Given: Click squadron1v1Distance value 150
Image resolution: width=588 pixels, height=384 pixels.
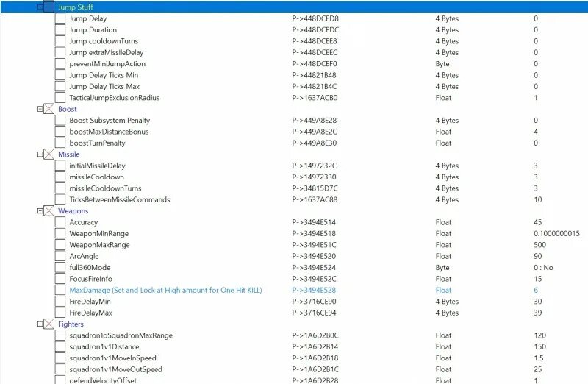Looking at the screenshot, I should (x=540, y=346).
